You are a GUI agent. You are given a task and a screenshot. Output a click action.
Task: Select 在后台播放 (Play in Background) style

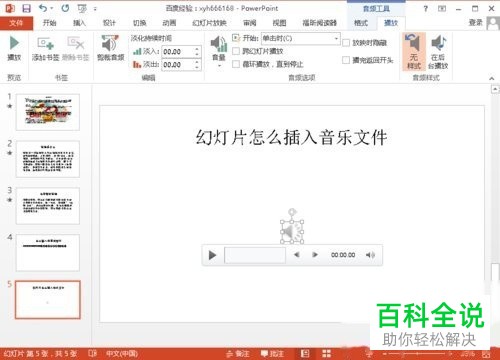pyautogui.click(x=438, y=52)
